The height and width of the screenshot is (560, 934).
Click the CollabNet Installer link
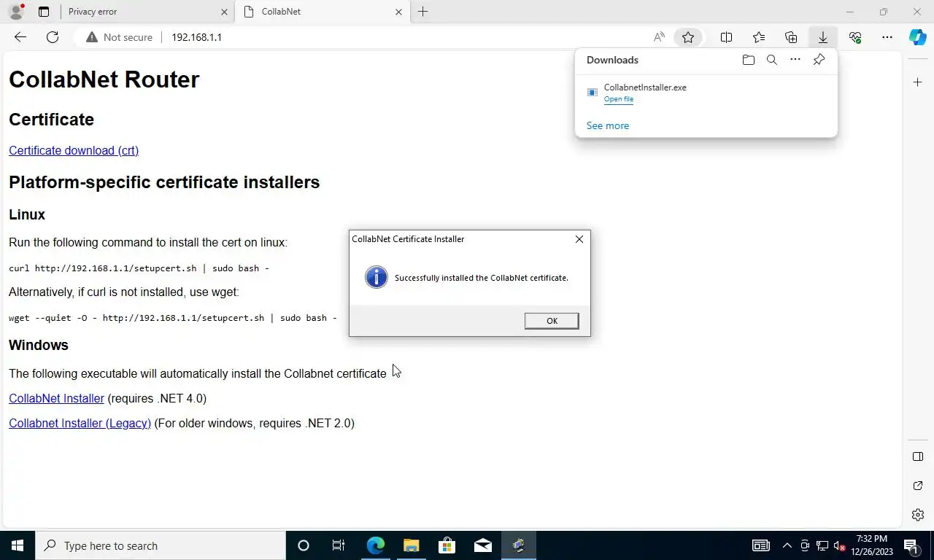[x=56, y=398]
